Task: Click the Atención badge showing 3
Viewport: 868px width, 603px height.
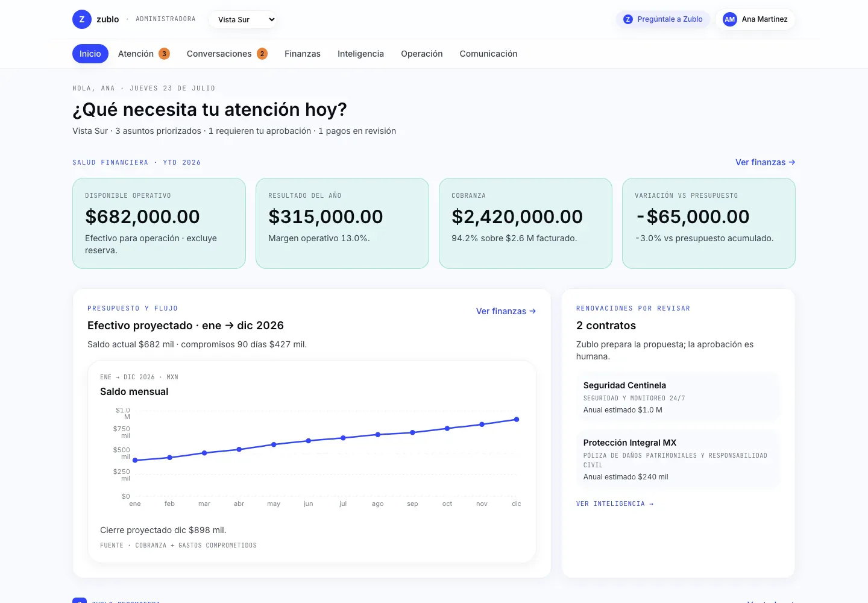Action: [164, 54]
